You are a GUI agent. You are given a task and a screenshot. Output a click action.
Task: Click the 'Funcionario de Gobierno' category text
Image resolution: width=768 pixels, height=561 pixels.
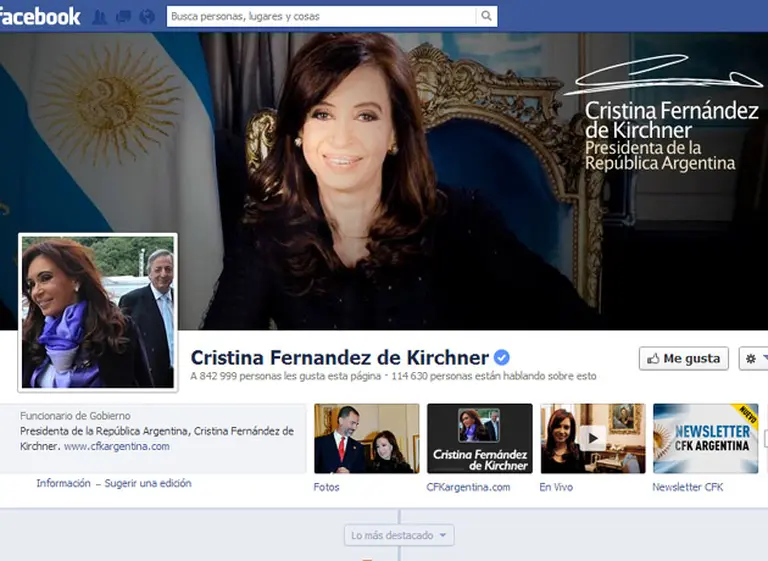(x=75, y=415)
